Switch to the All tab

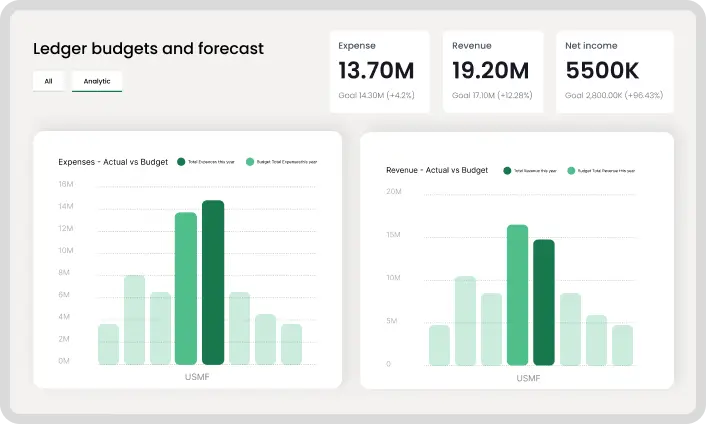[x=47, y=81]
